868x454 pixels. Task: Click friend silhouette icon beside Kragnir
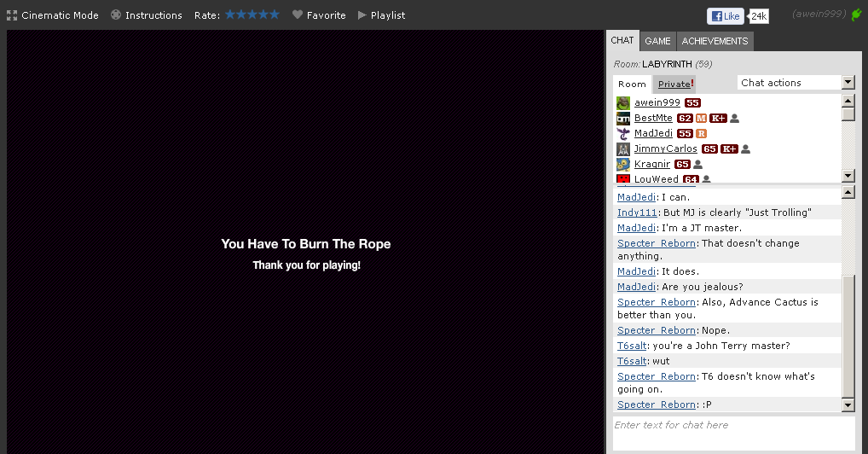coord(698,165)
